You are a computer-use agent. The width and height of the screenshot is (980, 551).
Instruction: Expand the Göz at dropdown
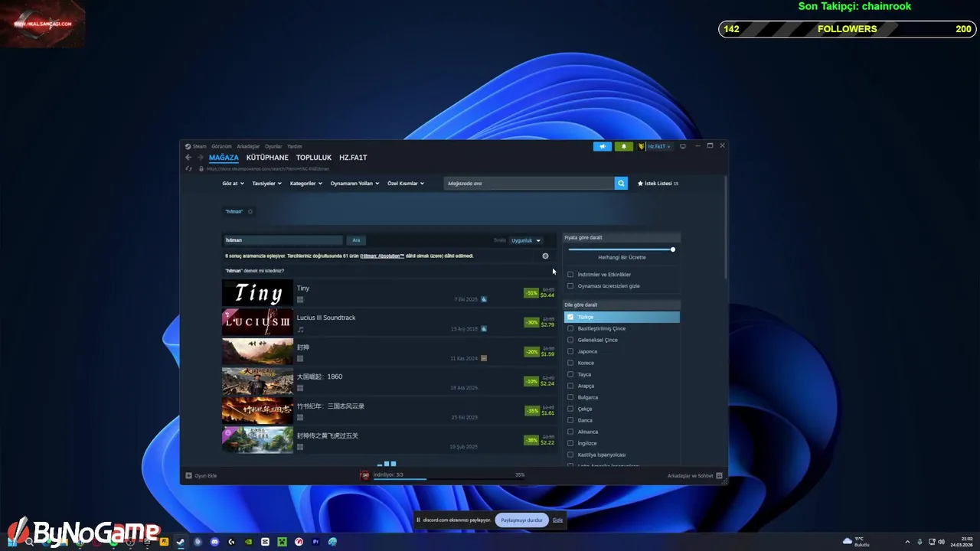point(233,184)
